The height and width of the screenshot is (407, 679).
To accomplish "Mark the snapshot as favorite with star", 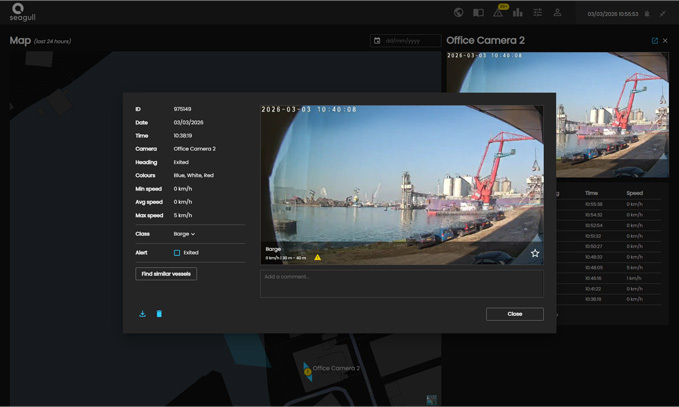I will (535, 253).
